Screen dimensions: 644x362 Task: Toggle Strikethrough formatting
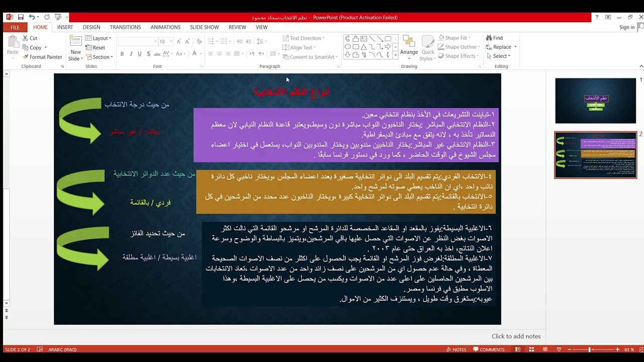(157, 54)
